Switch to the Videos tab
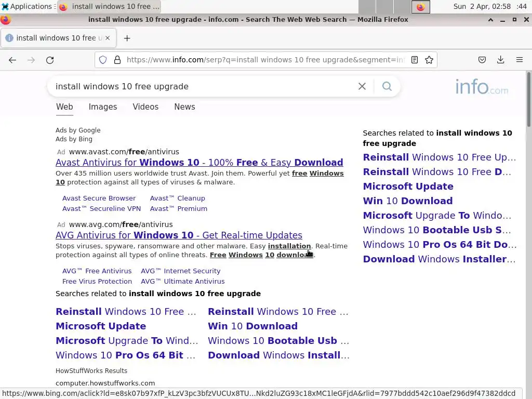Image resolution: width=532 pixels, height=399 pixels. pyautogui.click(x=145, y=107)
